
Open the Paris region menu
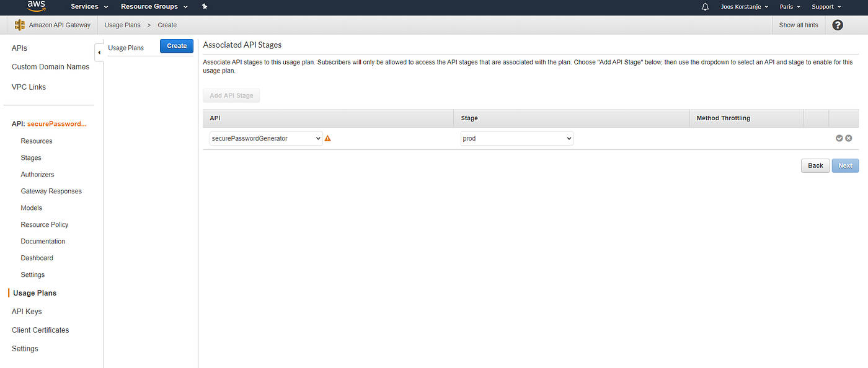pos(790,7)
